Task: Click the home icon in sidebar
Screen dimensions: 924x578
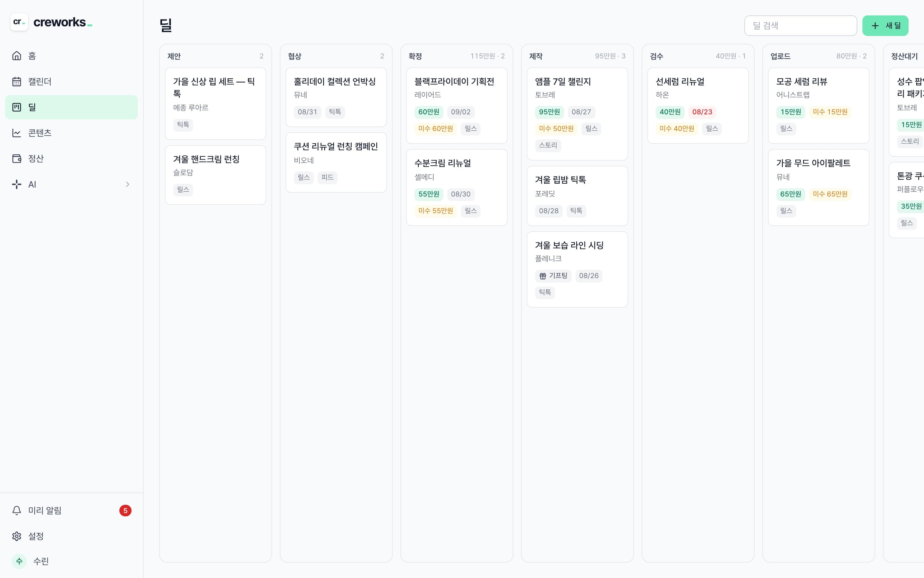Action: [16, 56]
